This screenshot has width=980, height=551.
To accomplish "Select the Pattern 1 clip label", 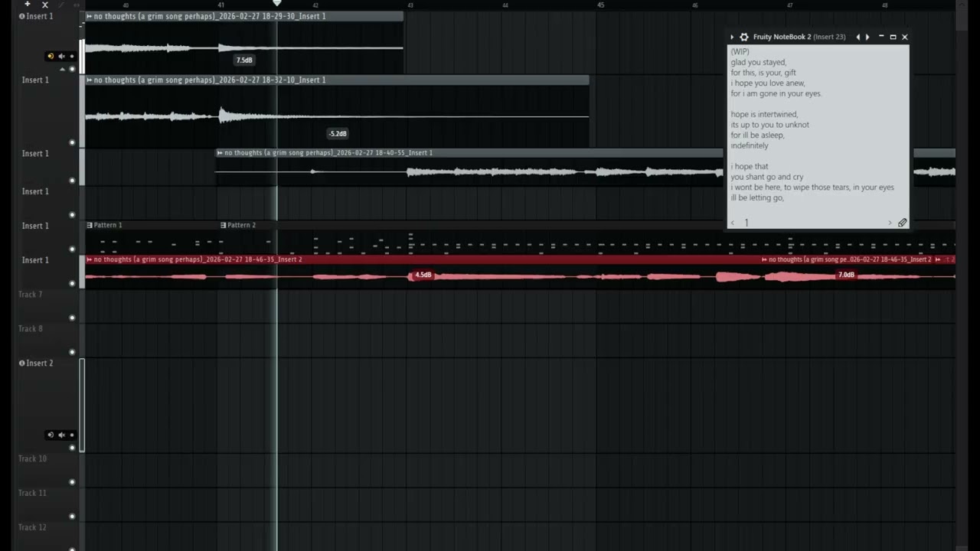I will [108, 225].
